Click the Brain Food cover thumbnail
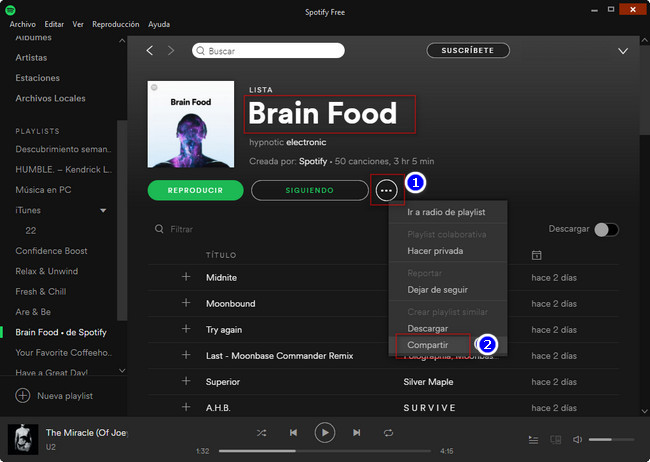This screenshot has height=462, width=650. coord(191,124)
